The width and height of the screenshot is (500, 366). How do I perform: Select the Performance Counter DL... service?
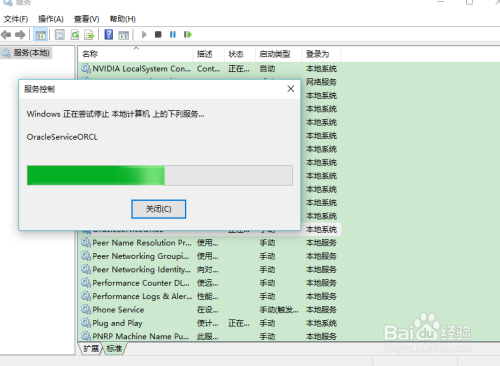tap(141, 283)
